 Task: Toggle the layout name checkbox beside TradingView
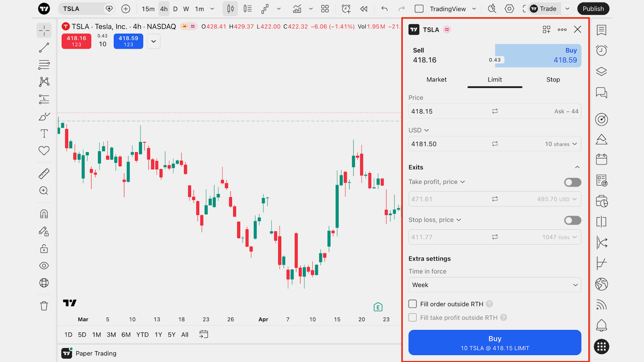pos(419,9)
